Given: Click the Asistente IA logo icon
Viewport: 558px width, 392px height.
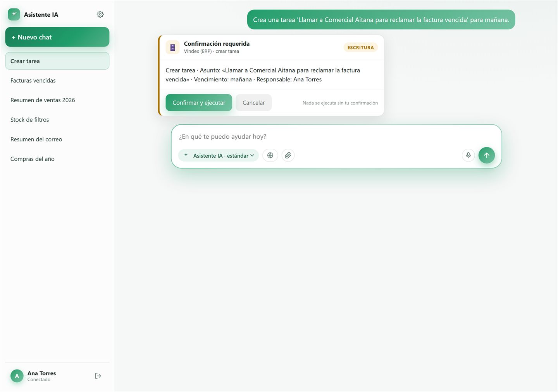Looking at the screenshot, I should (x=14, y=14).
